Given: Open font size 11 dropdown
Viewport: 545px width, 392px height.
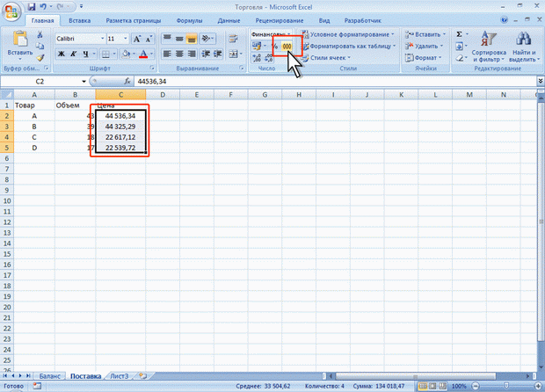Looking at the screenshot, I should point(126,39).
